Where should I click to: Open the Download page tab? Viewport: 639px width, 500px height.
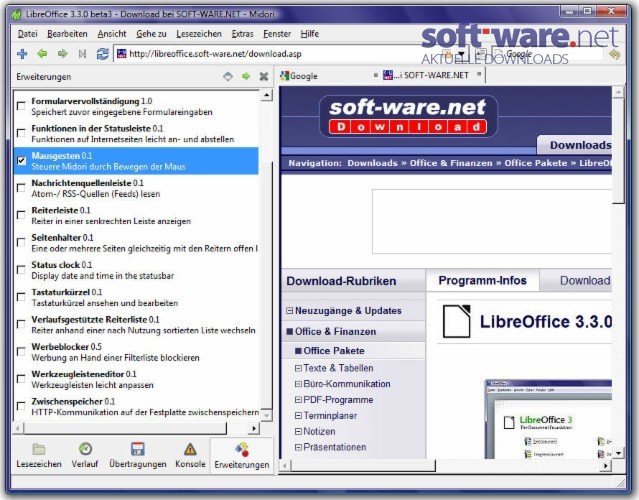click(x=576, y=280)
